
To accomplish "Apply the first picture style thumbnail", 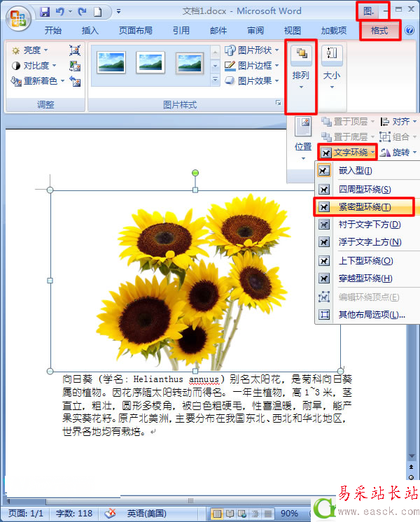I will coord(111,62).
